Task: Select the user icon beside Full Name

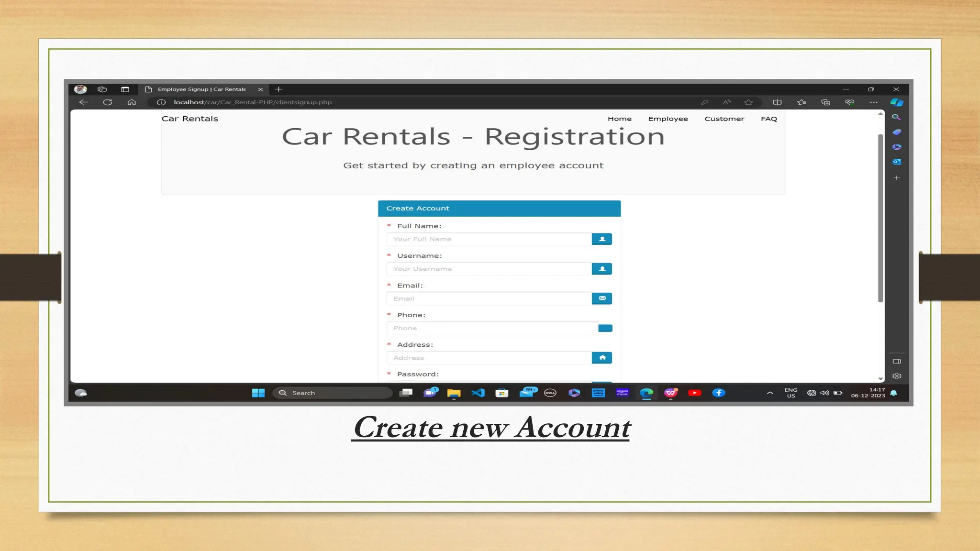Action: (602, 239)
